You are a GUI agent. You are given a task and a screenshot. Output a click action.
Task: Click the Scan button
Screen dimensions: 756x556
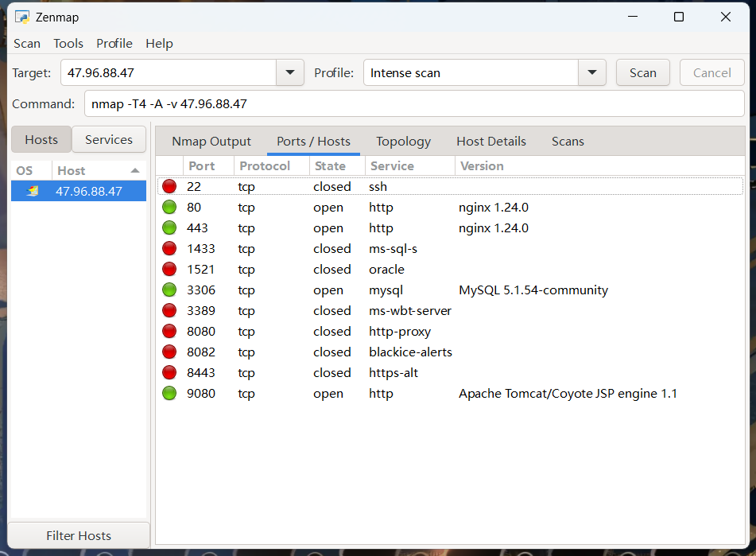click(x=642, y=73)
